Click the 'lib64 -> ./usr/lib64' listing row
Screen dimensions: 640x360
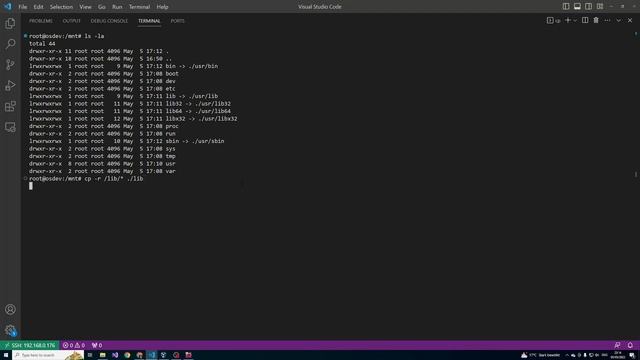(130, 111)
